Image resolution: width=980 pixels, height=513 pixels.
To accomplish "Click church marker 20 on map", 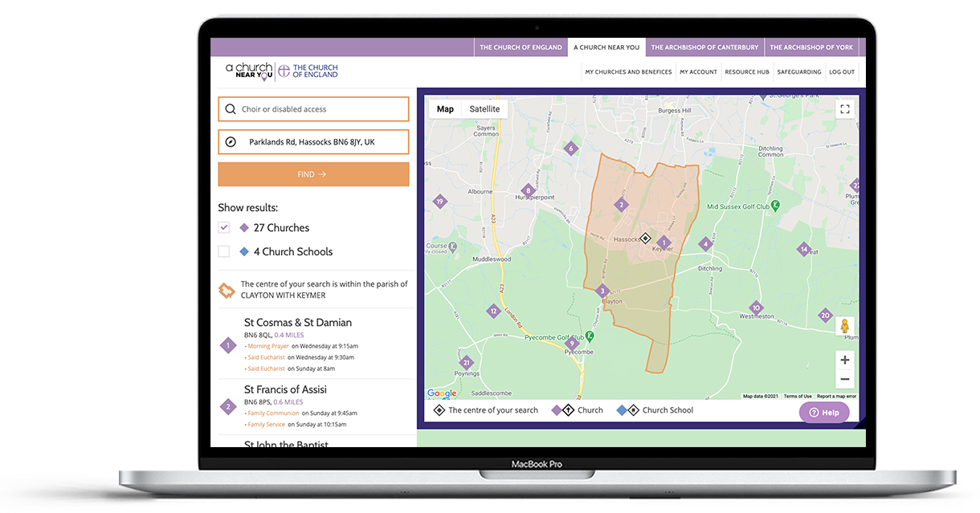I will [x=825, y=316].
